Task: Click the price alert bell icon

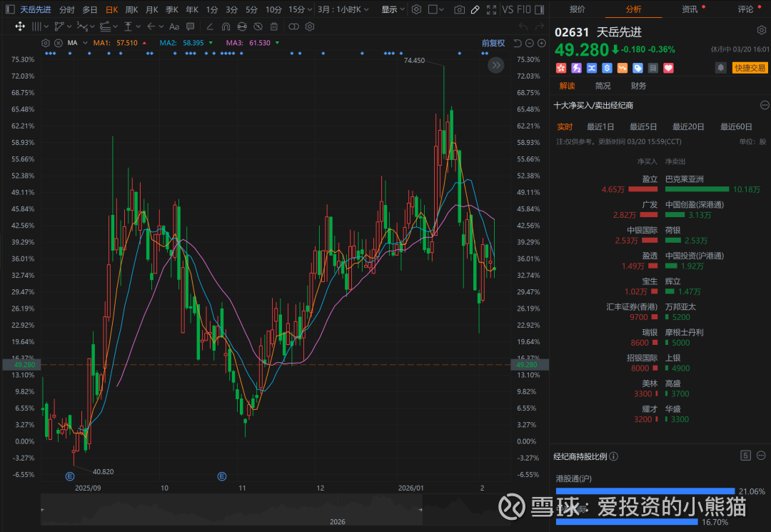Action: (x=721, y=68)
